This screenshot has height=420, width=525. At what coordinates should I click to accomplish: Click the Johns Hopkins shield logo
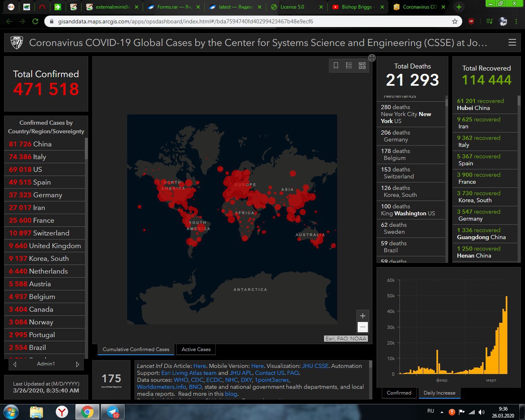point(17,43)
